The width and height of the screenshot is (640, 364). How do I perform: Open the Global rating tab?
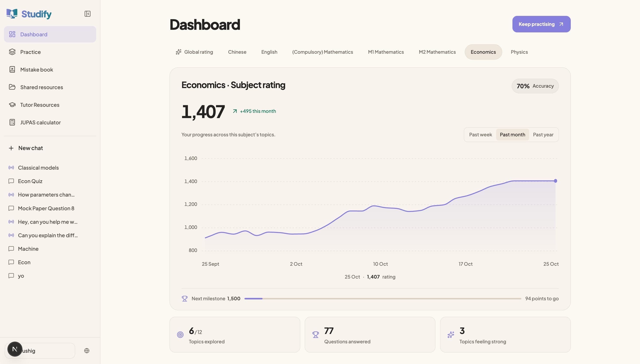(x=194, y=52)
